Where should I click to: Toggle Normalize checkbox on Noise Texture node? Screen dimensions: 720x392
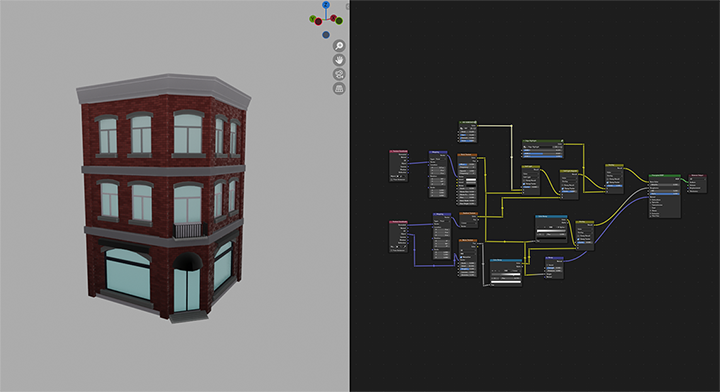[x=461, y=257]
